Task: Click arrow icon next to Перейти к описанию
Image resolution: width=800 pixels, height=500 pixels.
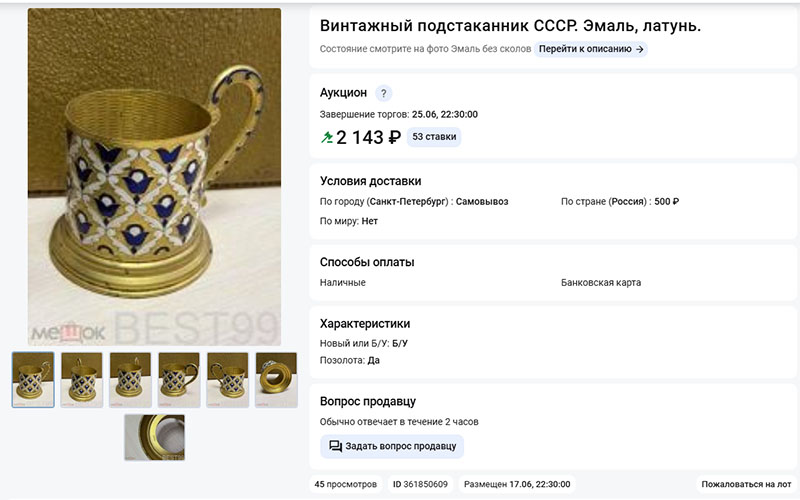Action: 639,49
